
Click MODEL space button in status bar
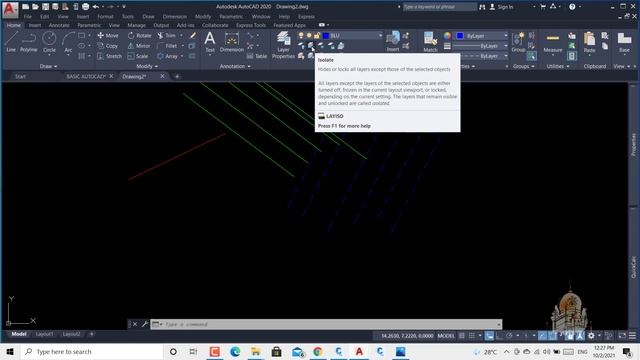click(446, 336)
